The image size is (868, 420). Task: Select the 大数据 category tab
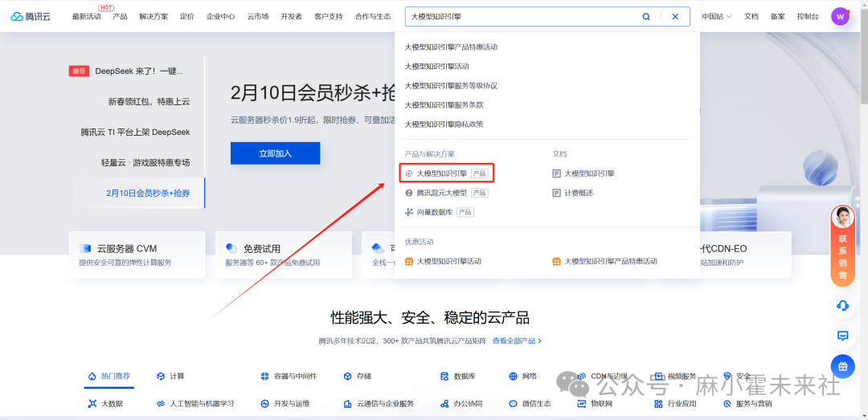105,404
